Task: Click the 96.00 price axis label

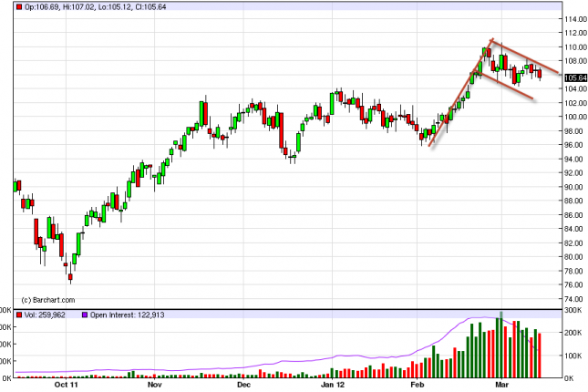Action: (575, 145)
